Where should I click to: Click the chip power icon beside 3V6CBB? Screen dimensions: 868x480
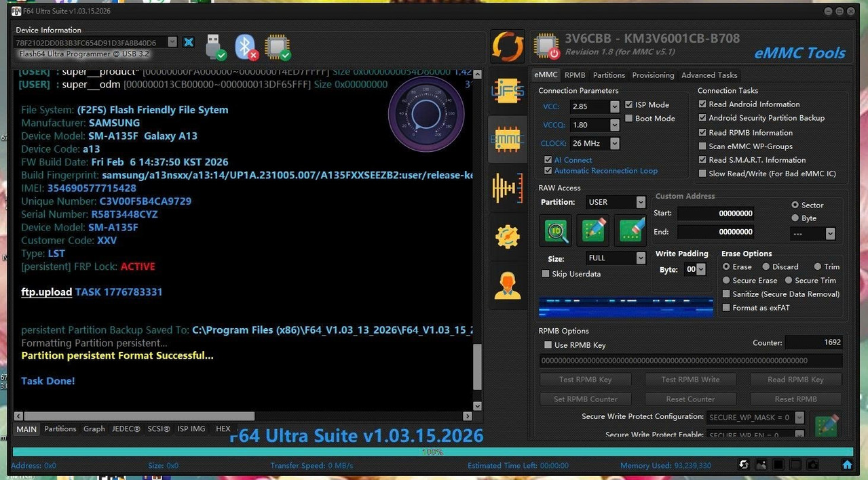coord(546,46)
